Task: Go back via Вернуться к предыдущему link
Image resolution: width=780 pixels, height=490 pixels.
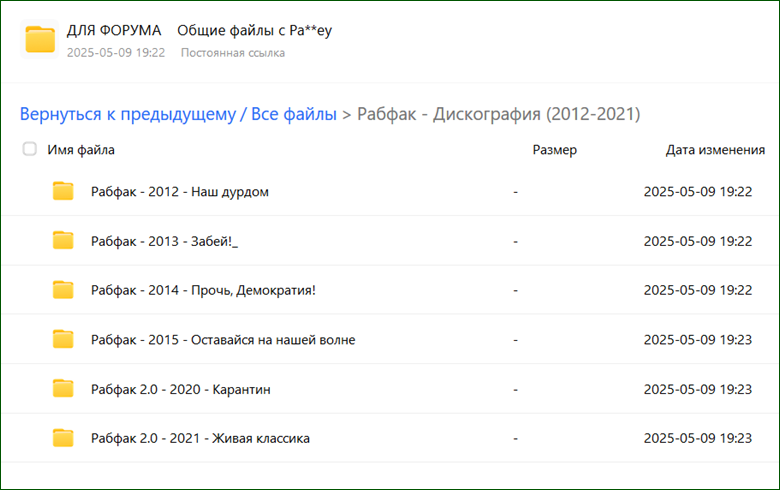Action: coord(128,114)
